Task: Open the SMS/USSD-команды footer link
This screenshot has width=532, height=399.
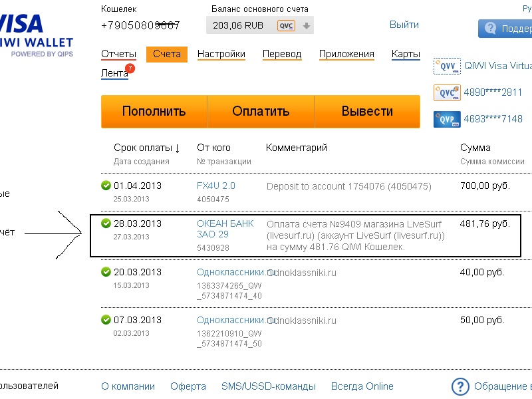Action: pyautogui.click(x=269, y=386)
